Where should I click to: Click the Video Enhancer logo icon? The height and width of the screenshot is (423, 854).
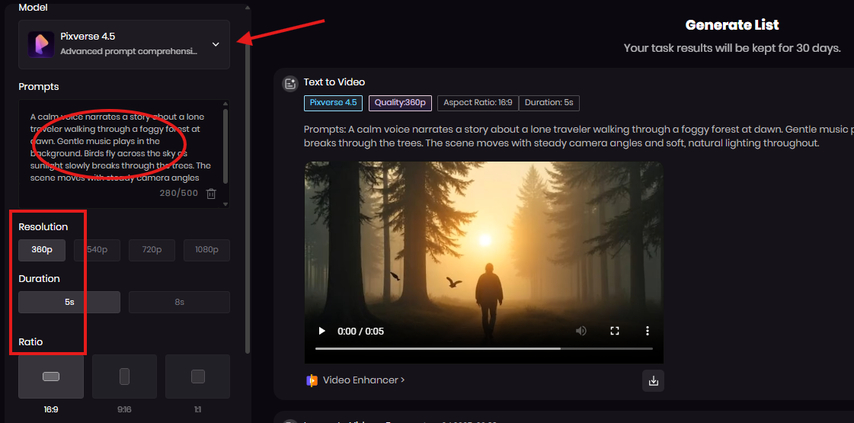coord(312,381)
